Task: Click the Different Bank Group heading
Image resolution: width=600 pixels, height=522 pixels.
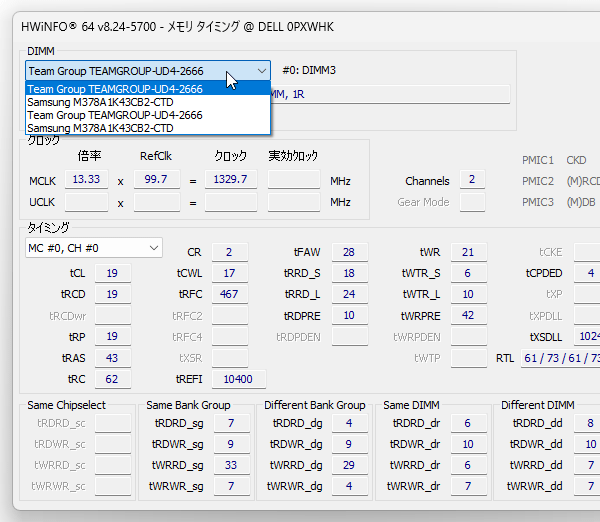Action: point(315,405)
